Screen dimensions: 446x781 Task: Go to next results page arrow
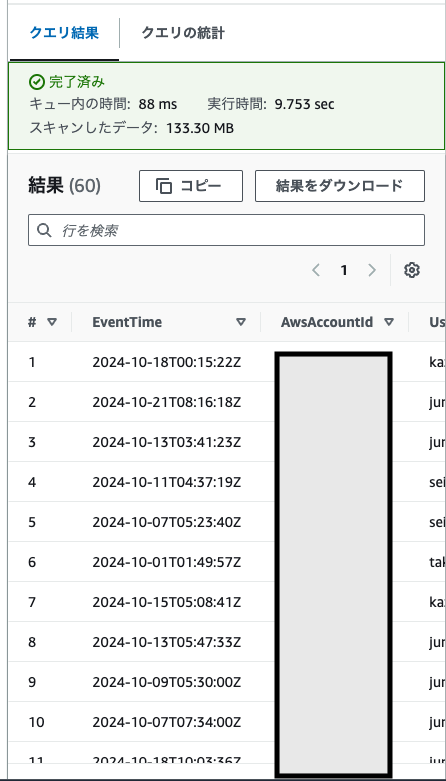(372, 270)
